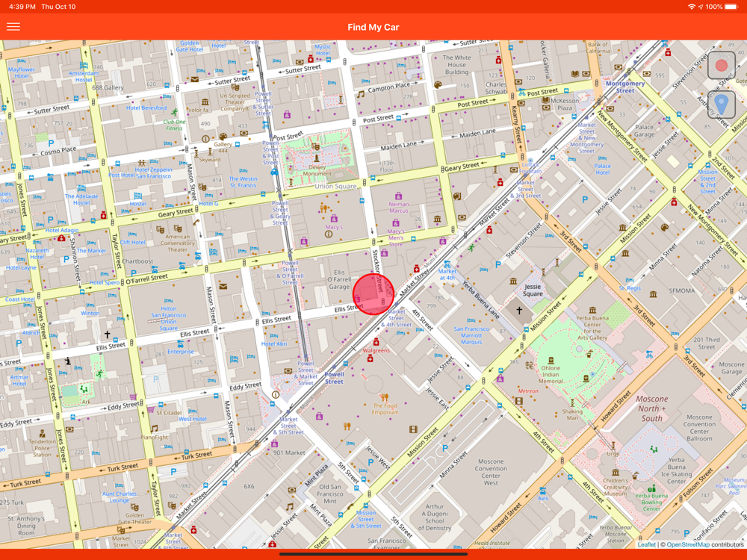
Task: Tap the Shaking Man label
Action: [x=572, y=414]
